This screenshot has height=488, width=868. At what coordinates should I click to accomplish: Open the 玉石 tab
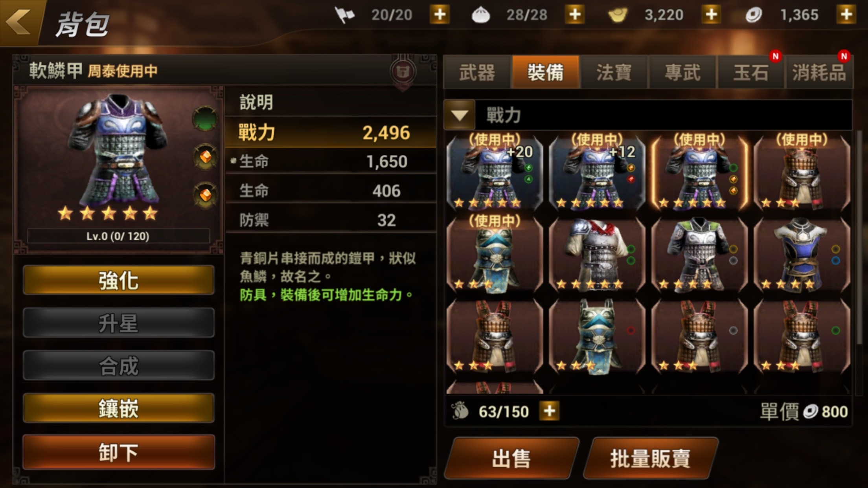[751, 73]
